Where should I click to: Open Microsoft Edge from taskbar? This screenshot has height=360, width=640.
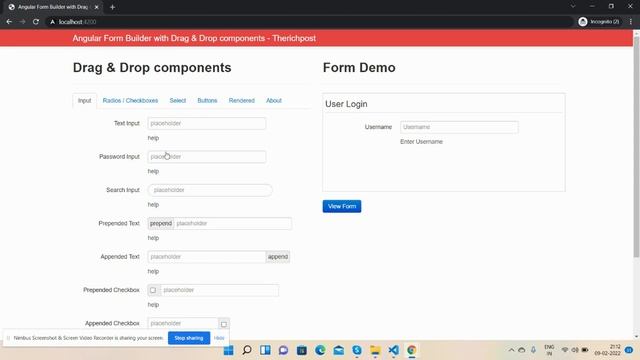click(320, 350)
